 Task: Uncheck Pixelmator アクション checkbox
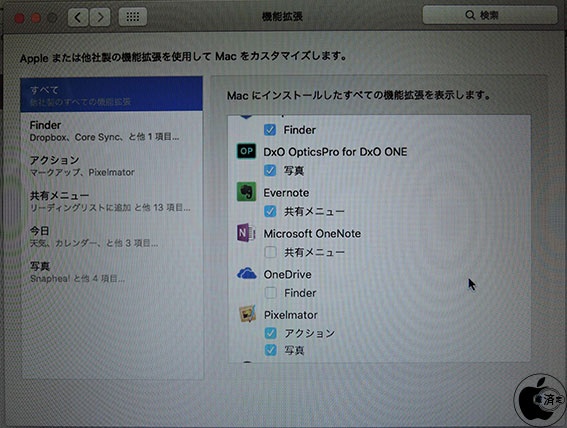click(270, 333)
